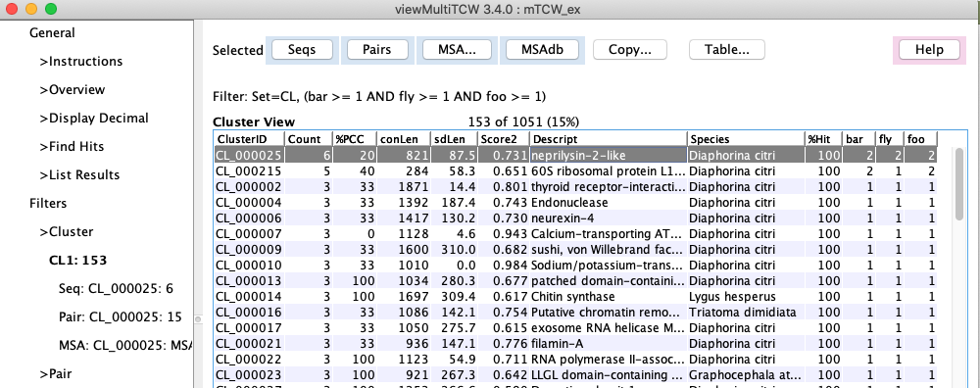The width and height of the screenshot is (980, 388).
Task: Open Help for this view
Action: pyautogui.click(x=929, y=50)
